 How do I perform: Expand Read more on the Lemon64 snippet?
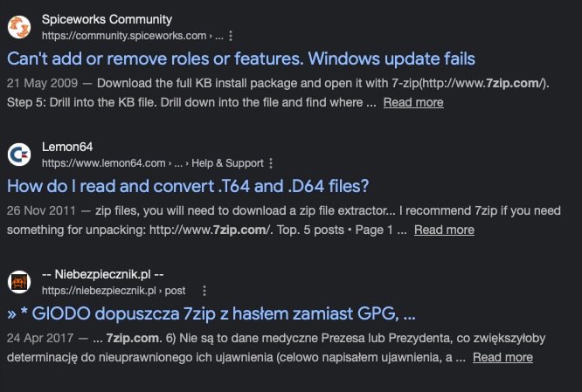[x=444, y=230]
